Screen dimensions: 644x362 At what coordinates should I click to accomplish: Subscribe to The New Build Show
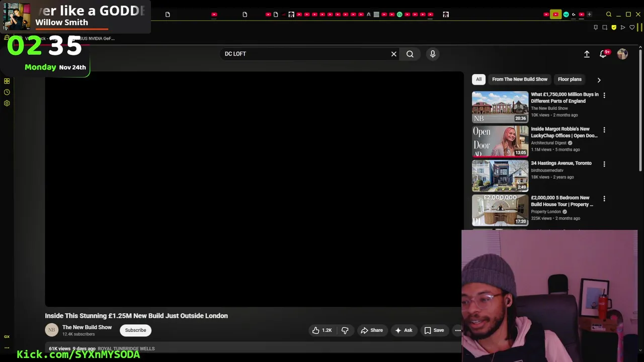pyautogui.click(x=135, y=330)
